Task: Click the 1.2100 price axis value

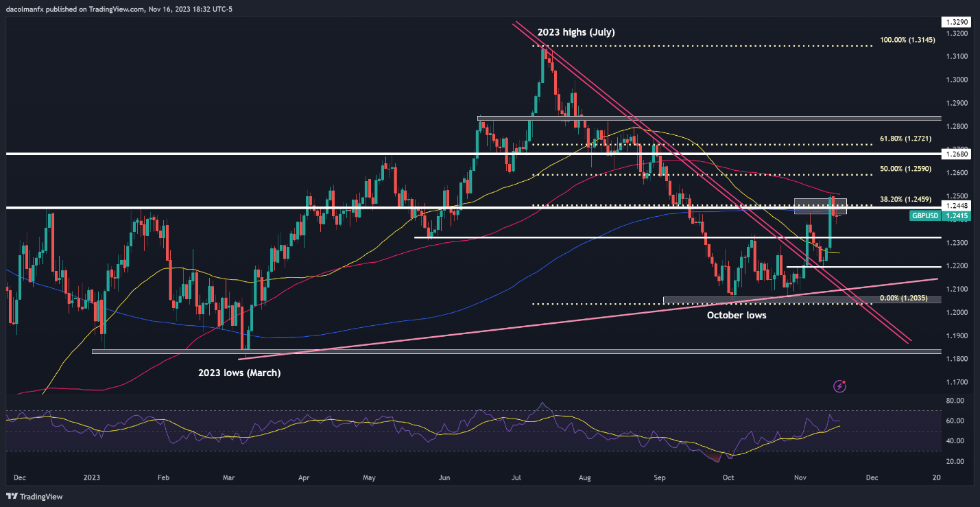Action: 956,290
